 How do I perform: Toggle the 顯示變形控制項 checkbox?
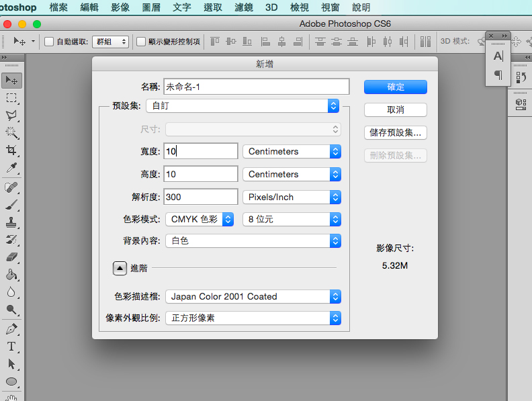pos(141,42)
